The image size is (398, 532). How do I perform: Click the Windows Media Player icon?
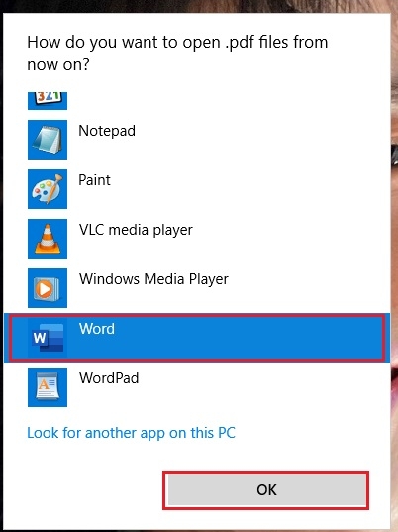48,288
